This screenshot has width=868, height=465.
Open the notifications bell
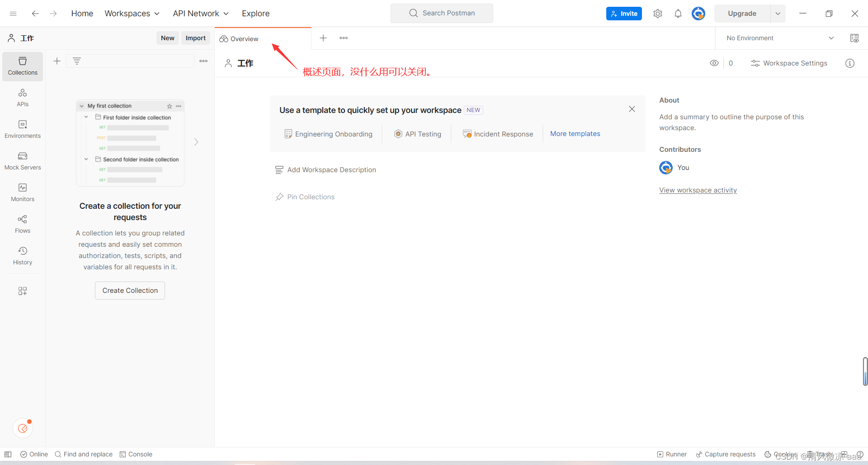678,14
